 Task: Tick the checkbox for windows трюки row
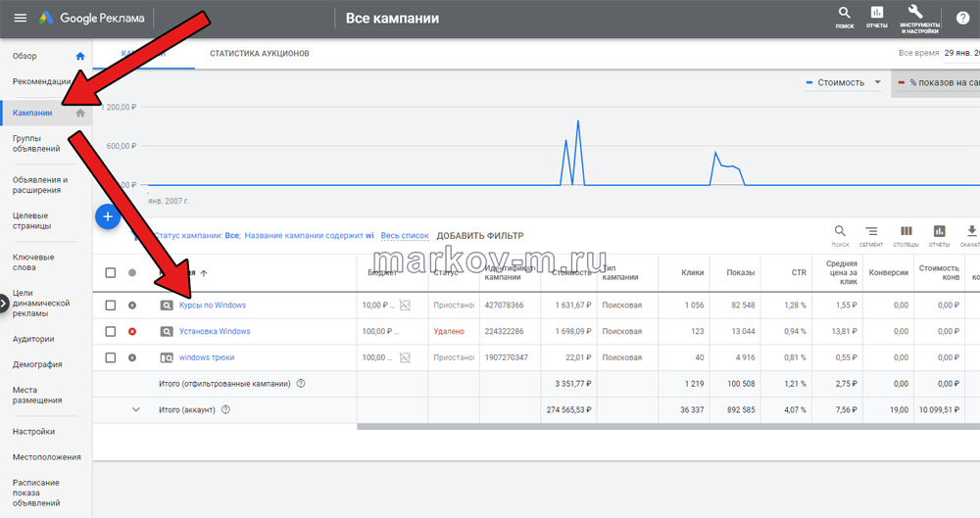point(110,357)
